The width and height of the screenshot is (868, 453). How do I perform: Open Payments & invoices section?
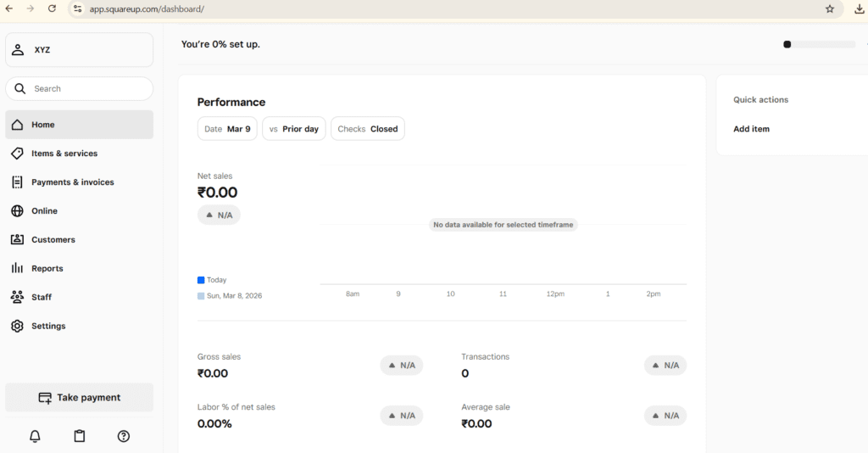72,182
